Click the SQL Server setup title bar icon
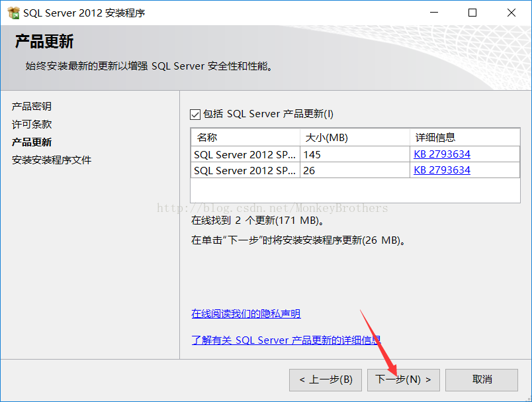 coord(14,13)
